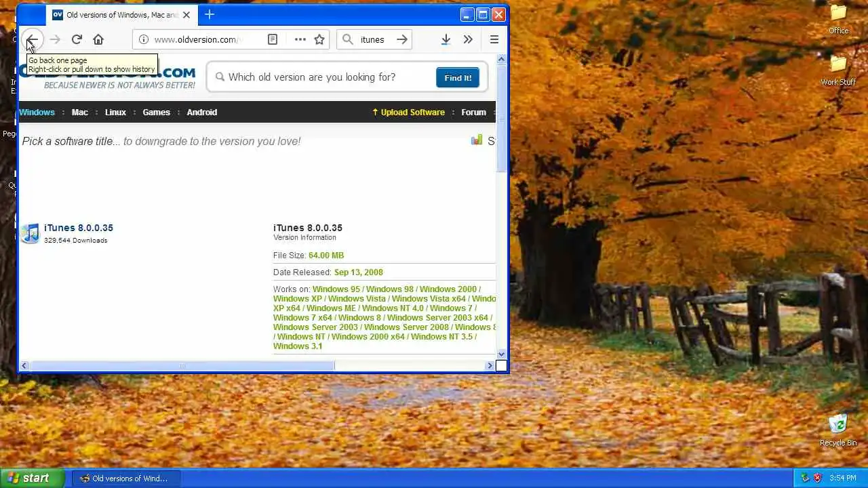Toggle reader view in address bar
Screen dimensions: 868x488
coord(273,39)
